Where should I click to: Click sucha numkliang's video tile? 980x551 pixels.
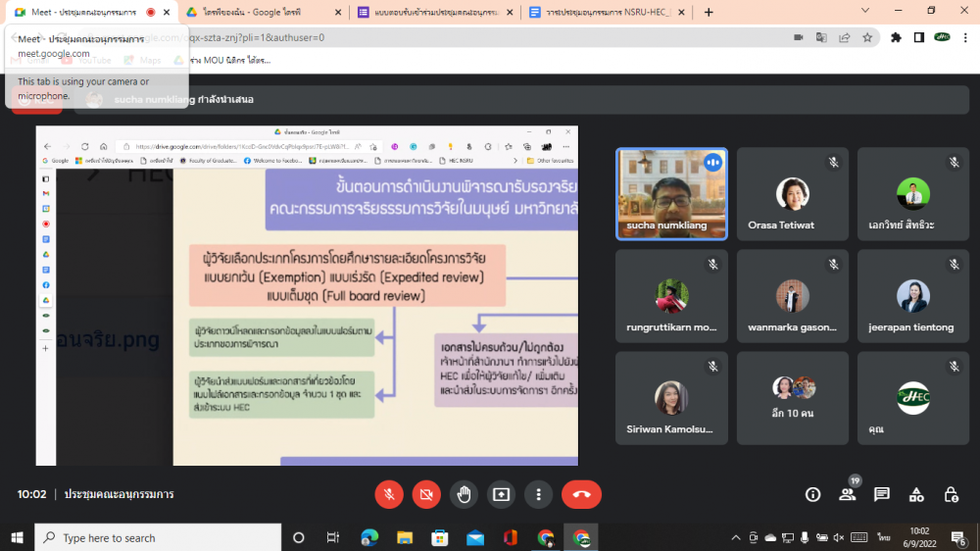(671, 192)
